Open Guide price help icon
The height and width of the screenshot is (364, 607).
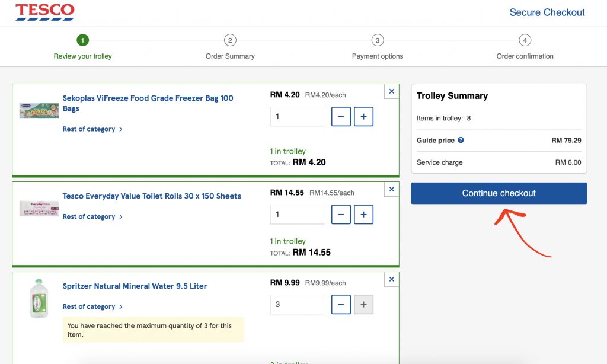[461, 140]
